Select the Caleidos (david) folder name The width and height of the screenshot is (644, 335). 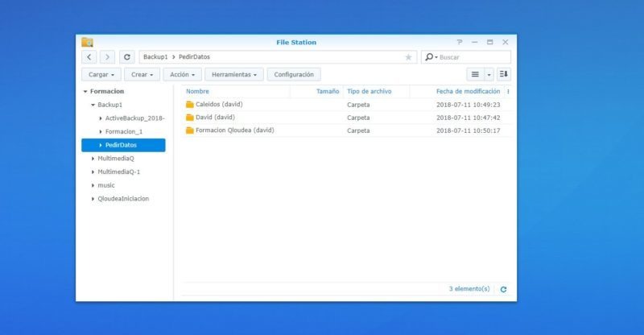(219, 105)
